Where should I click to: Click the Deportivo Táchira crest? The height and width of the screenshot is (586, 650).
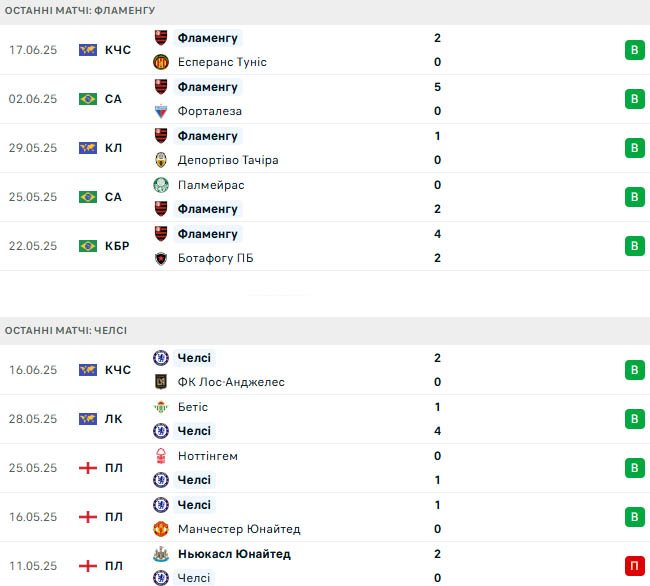point(161,160)
